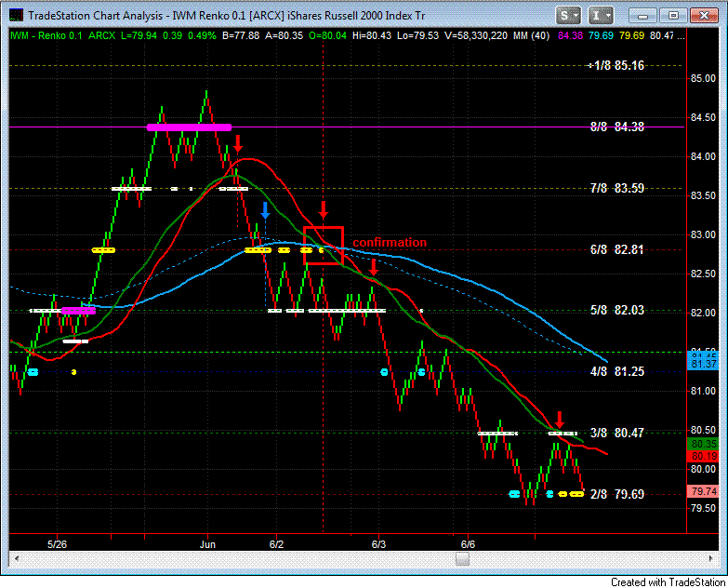Viewport: 728px width, 588px height.
Task: Click the 83.00 price axis label
Action: click(x=704, y=234)
